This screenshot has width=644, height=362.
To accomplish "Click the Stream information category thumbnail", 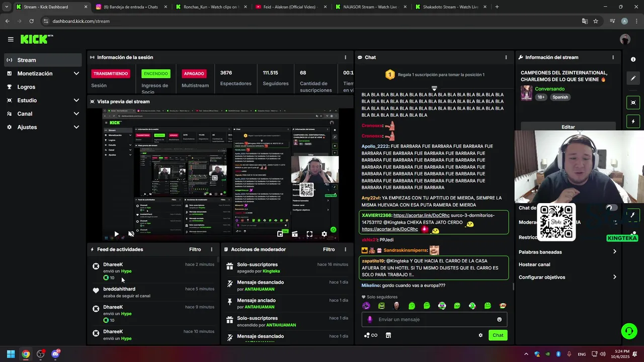I will pyautogui.click(x=526, y=93).
